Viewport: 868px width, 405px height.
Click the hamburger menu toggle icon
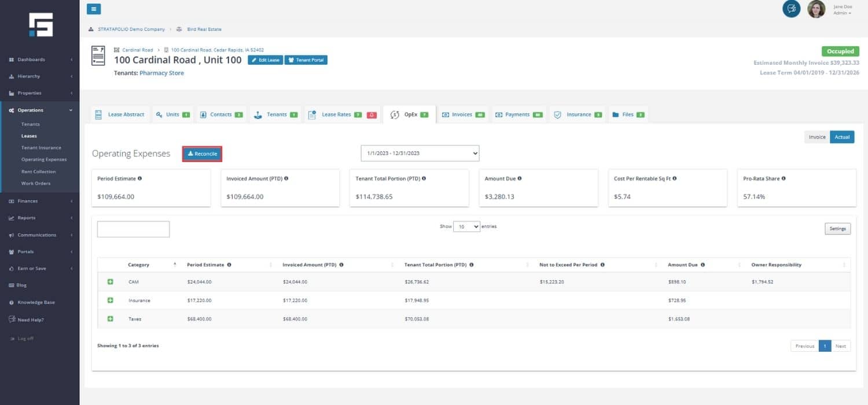(94, 9)
